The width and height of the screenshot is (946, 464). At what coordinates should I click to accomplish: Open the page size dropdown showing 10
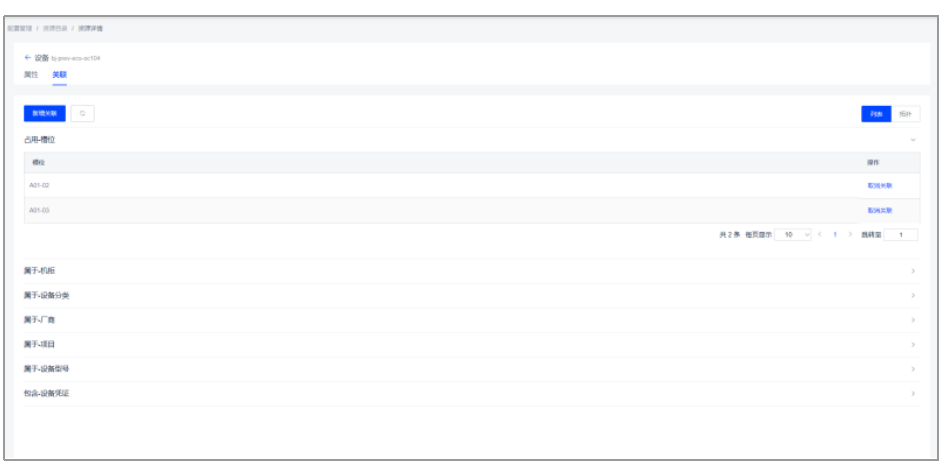pyautogui.click(x=793, y=235)
